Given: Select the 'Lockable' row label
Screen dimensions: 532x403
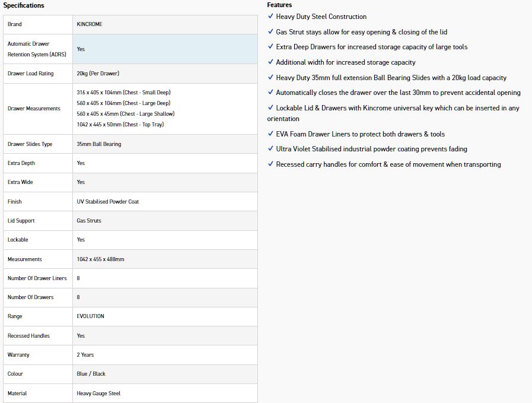Looking at the screenshot, I should (x=18, y=240).
